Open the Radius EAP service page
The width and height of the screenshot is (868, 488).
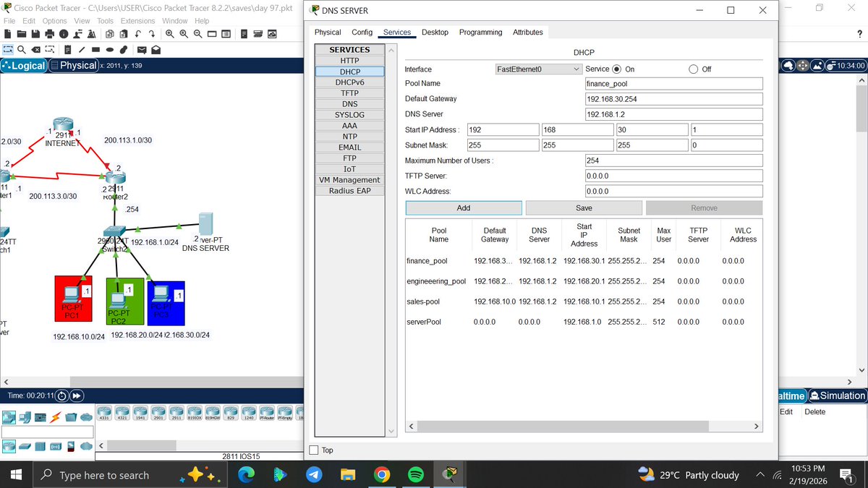pos(349,191)
